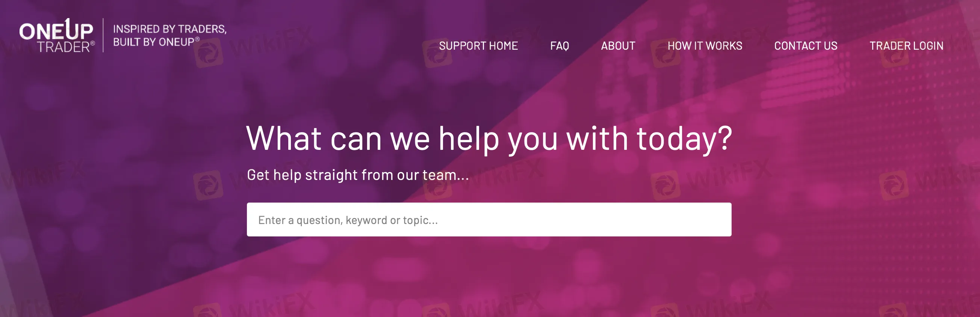Go to Trader Login
This screenshot has width=980, height=317.
coord(906,46)
